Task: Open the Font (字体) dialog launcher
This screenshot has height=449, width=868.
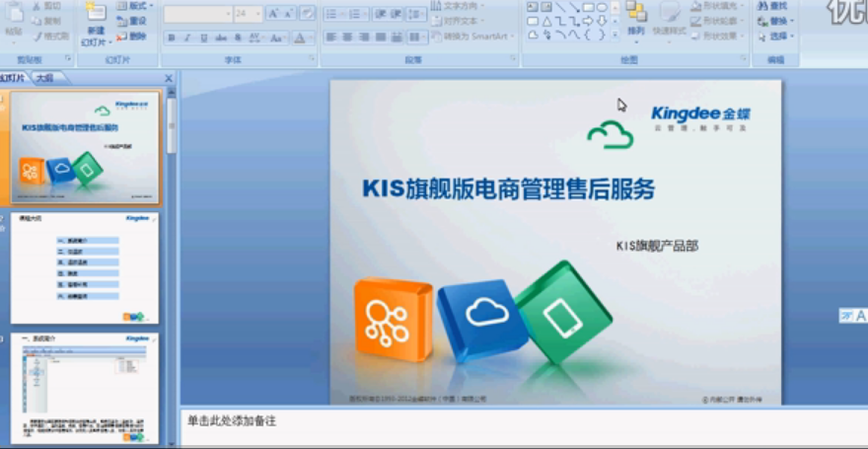Action: 313,58
